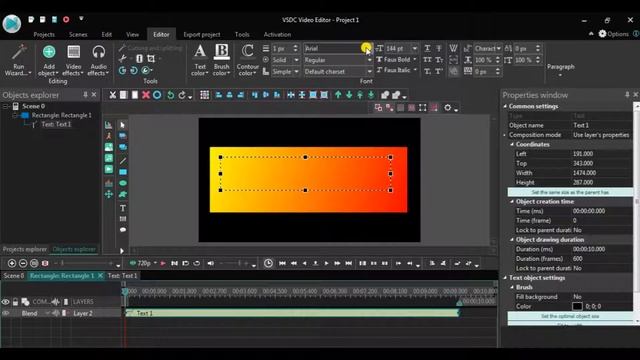Click the Crop tool icon in Tools

(151, 58)
